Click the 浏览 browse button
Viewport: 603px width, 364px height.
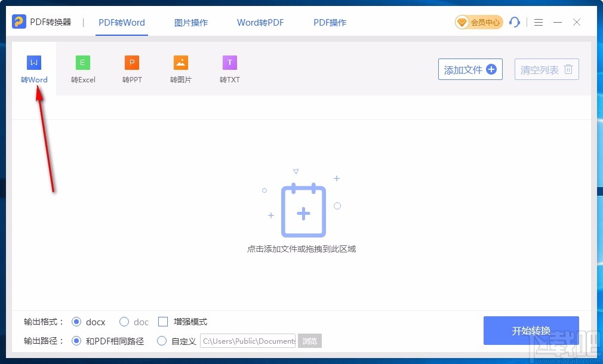pyautogui.click(x=310, y=341)
